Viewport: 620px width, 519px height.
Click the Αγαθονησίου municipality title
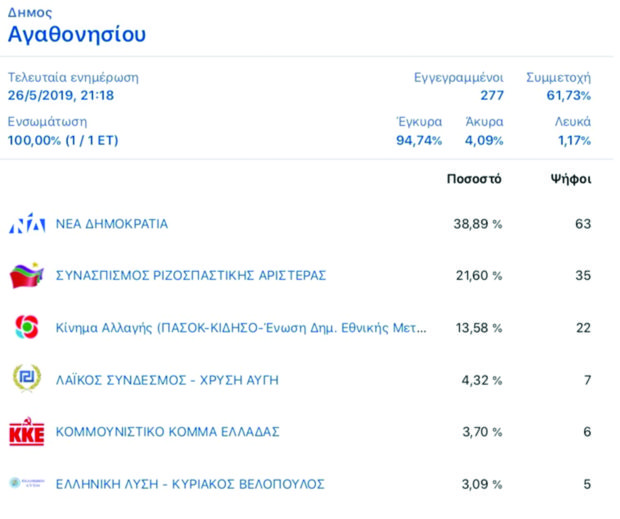77,35
